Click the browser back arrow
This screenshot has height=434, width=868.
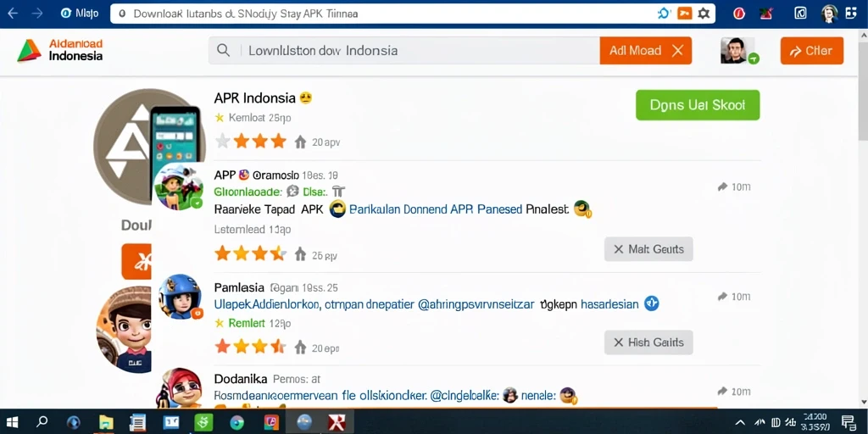(x=12, y=14)
